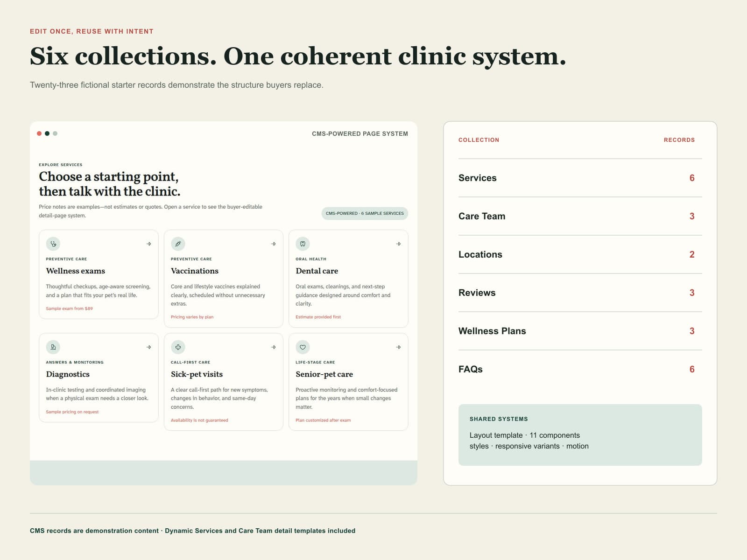Open Diagnostics via its arrow icon

click(148, 347)
